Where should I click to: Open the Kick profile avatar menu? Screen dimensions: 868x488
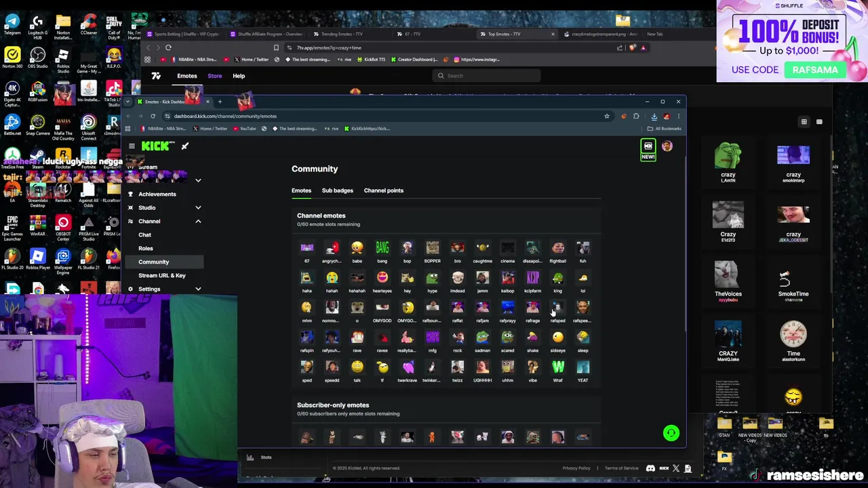[x=667, y=146]
